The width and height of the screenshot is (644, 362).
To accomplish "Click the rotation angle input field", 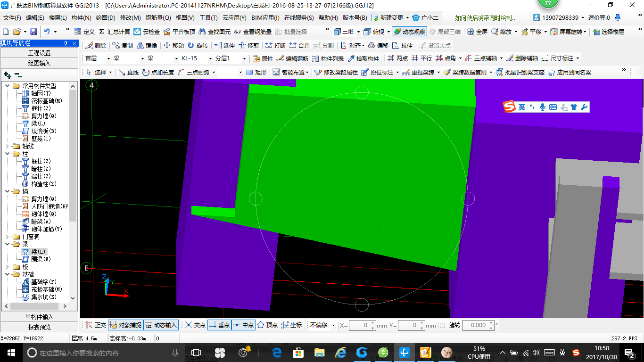I will pyautogui.click(x=478, y=325).
